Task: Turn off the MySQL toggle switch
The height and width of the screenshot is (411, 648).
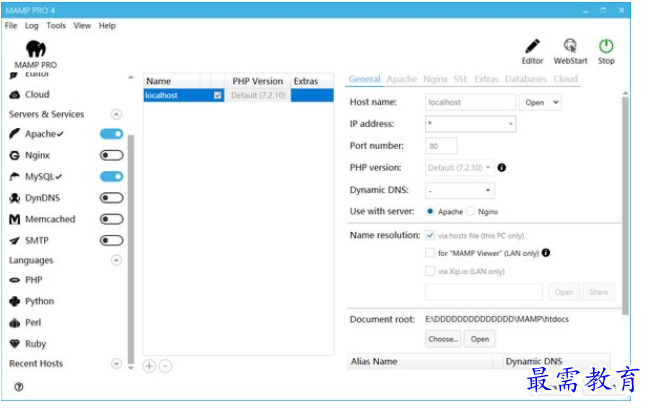Action: click(112, 176)
